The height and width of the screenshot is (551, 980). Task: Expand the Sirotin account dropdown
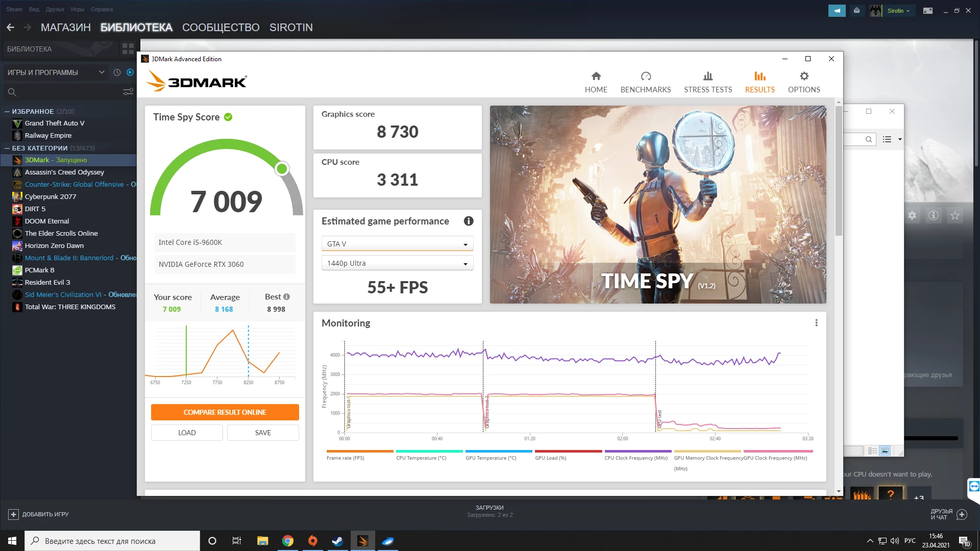pyautogui.click(x=898, y=11)
